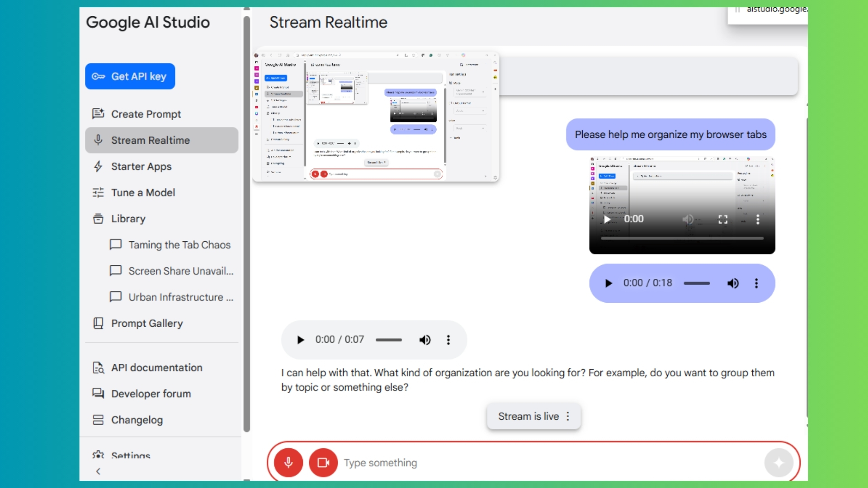This screenshot has height=488, width=868.
Task: Play the 0:07 audio response
Action: pos(301,340)
